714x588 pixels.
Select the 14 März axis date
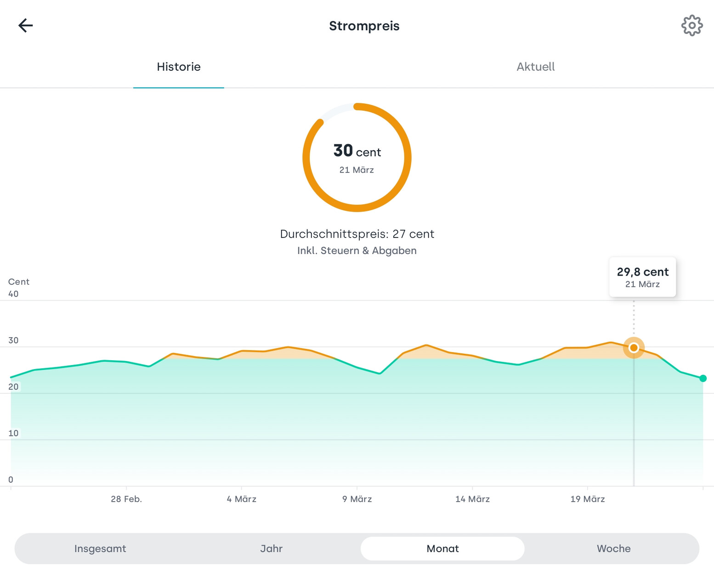[472, 499]
